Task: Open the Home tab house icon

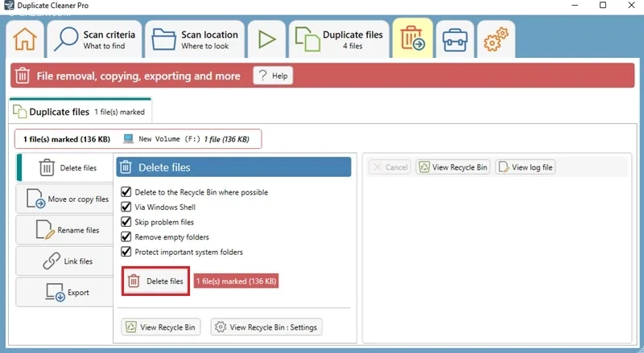Action: 25,39
